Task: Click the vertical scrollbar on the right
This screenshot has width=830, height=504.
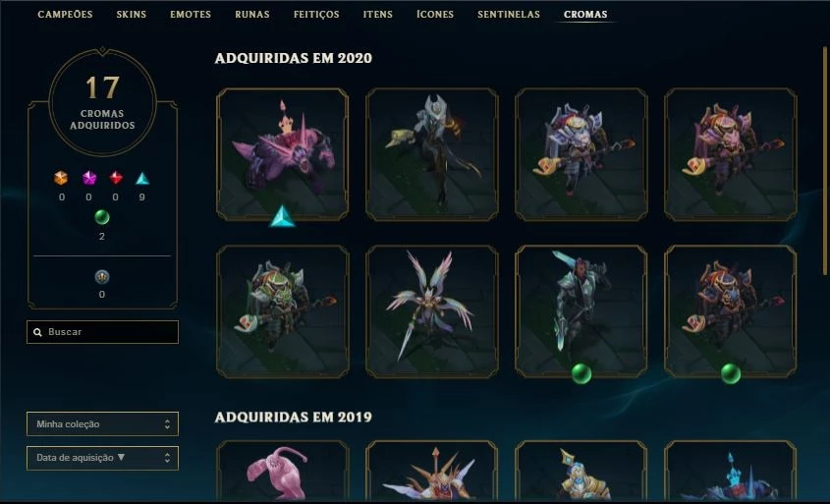Action: [825, 160]
